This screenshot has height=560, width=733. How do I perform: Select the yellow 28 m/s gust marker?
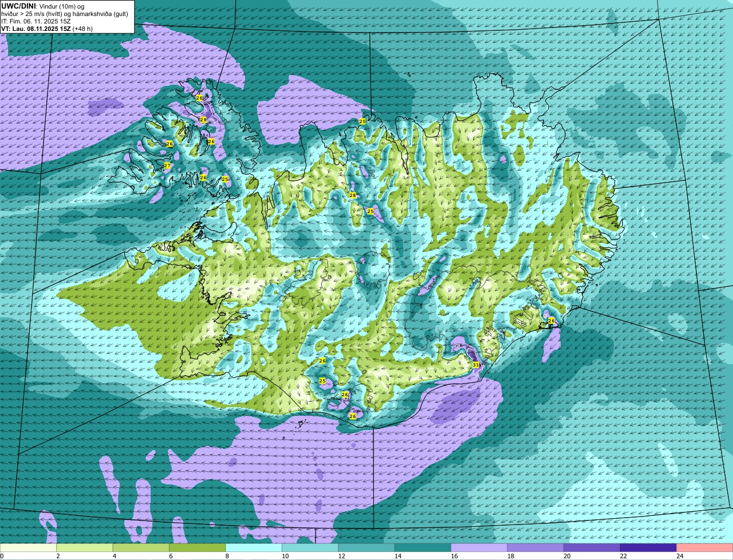(353, 195)
